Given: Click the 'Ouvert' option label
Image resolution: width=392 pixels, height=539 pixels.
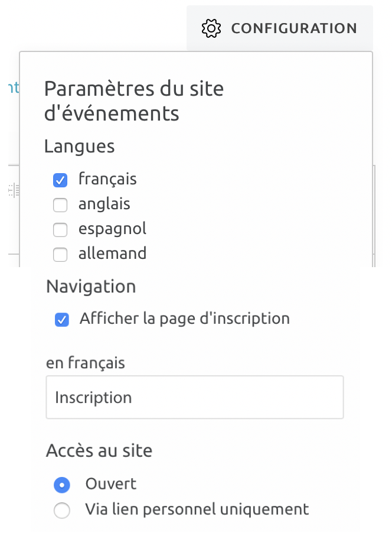Looking at the screenshot, I should click(111, 484).
